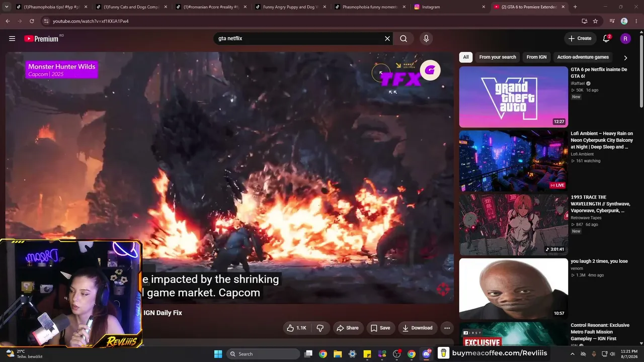Screen dimensions: 644x362
Task: Open Settings gear app on taskbar
Action: [352, 354]
